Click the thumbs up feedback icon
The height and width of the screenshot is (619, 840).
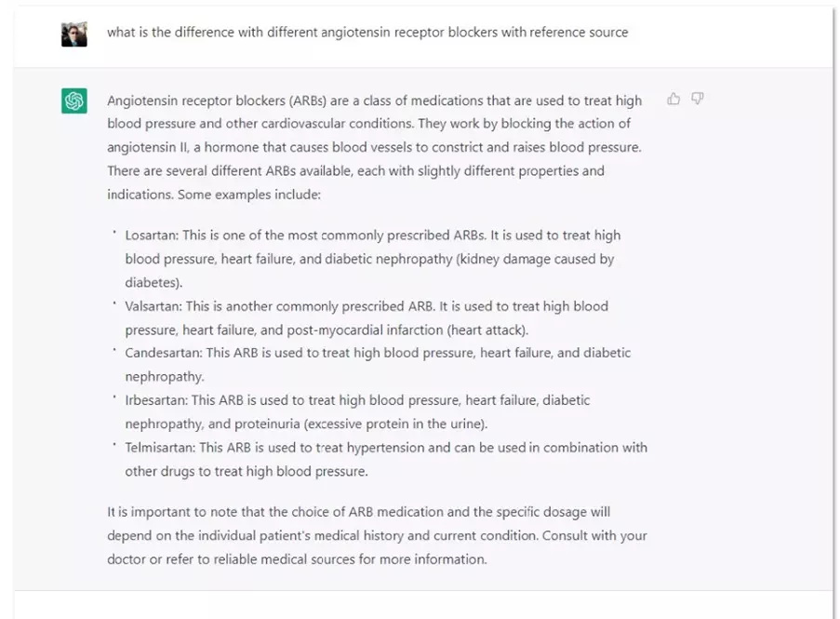(673, 99)
